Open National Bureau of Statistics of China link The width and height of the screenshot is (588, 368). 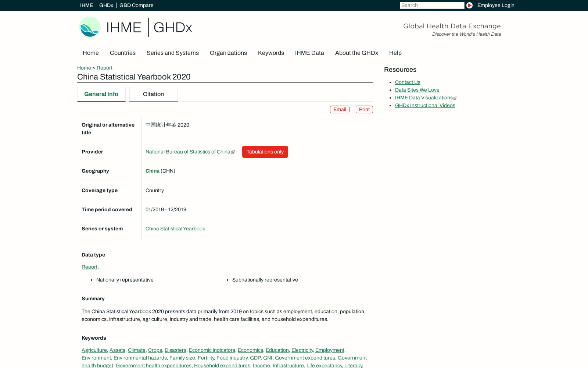[188, 152]
